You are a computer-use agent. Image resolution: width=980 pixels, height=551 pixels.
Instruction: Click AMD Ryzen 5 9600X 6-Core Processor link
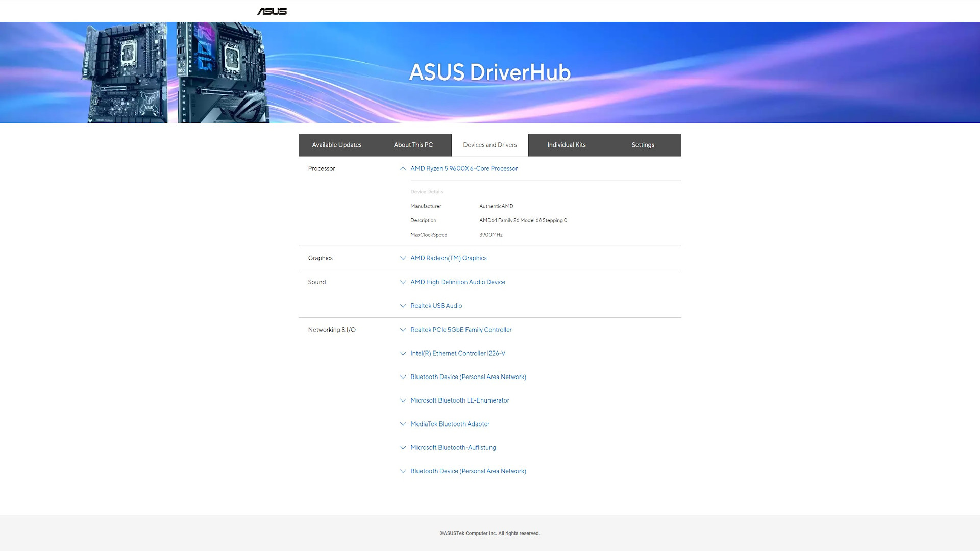point(464,168)
